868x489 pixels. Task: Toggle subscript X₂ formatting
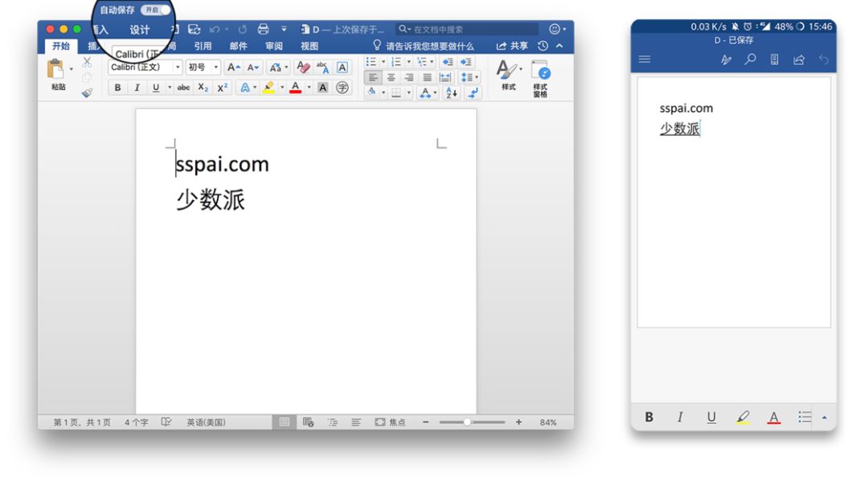click(203, 88)
